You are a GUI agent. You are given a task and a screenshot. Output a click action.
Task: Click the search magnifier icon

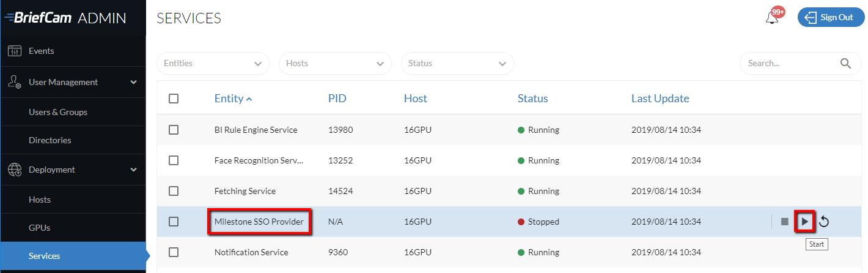click(x=846, y=63)
